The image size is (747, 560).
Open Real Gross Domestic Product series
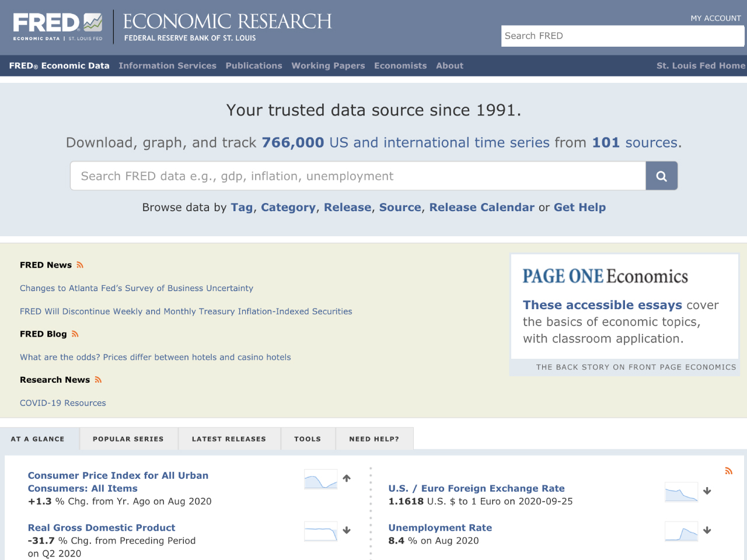(102, 528)
